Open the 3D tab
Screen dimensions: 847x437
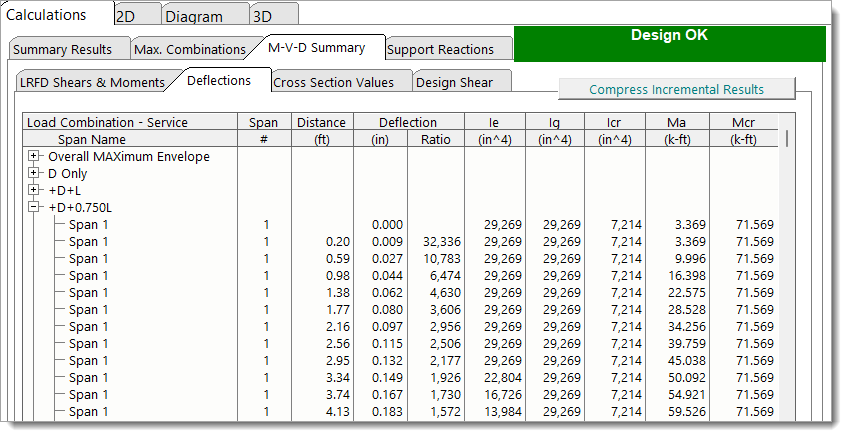click(x=274, y=15)
